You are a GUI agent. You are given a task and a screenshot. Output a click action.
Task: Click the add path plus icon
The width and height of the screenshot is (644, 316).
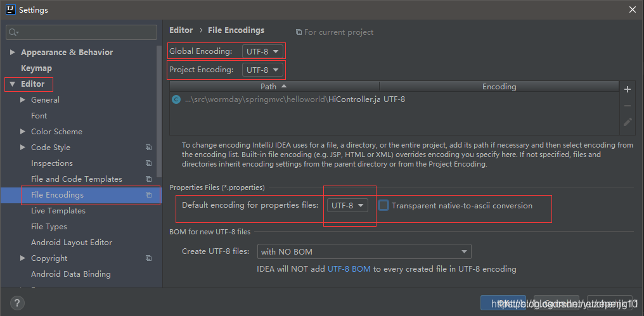(627, 89)
